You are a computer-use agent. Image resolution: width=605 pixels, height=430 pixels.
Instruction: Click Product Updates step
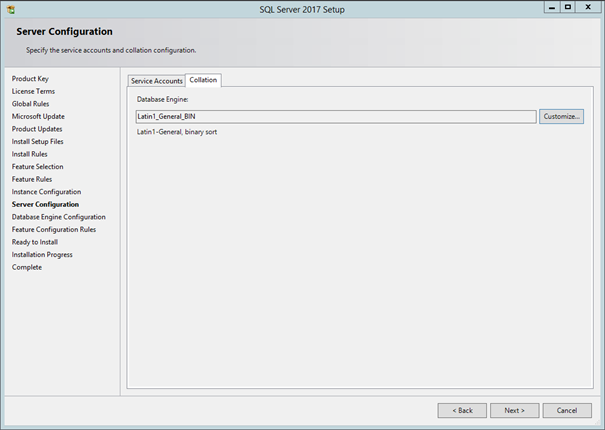[x=37, y=129]
